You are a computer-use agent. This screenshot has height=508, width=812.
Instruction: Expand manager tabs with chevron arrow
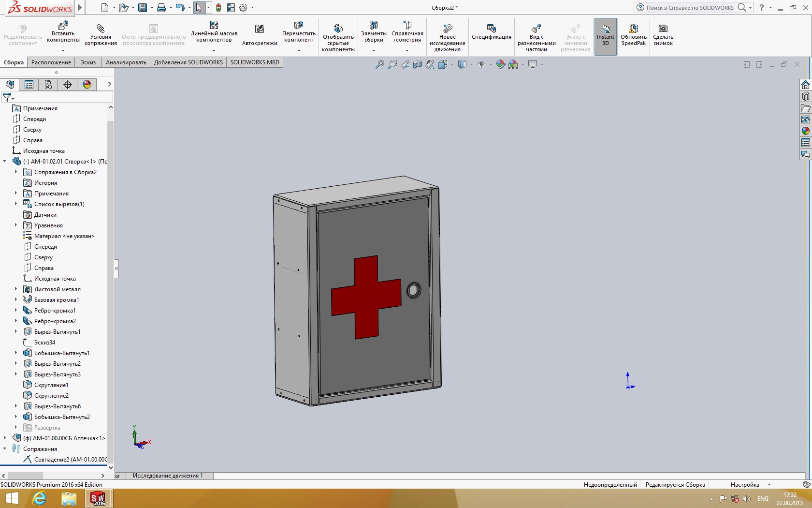tap(109, 85)
